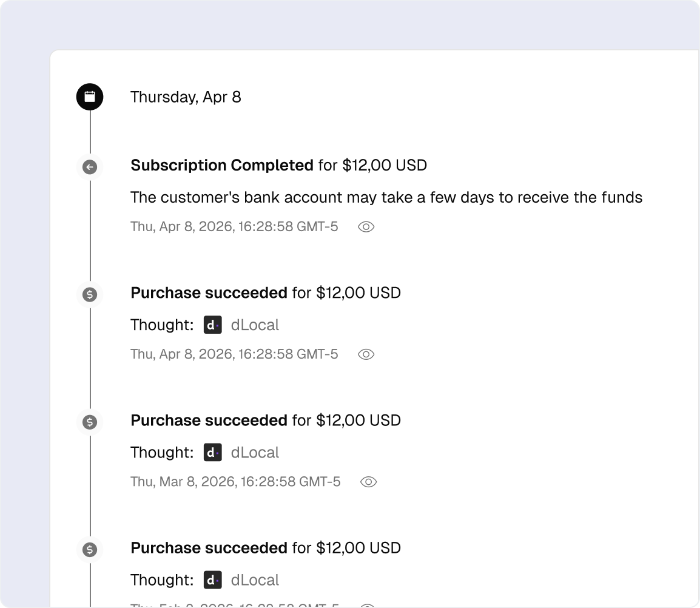Click the dollar icon of the last purchase entry
The width and height of the screenshot is (700, 608).
(90, 550)
